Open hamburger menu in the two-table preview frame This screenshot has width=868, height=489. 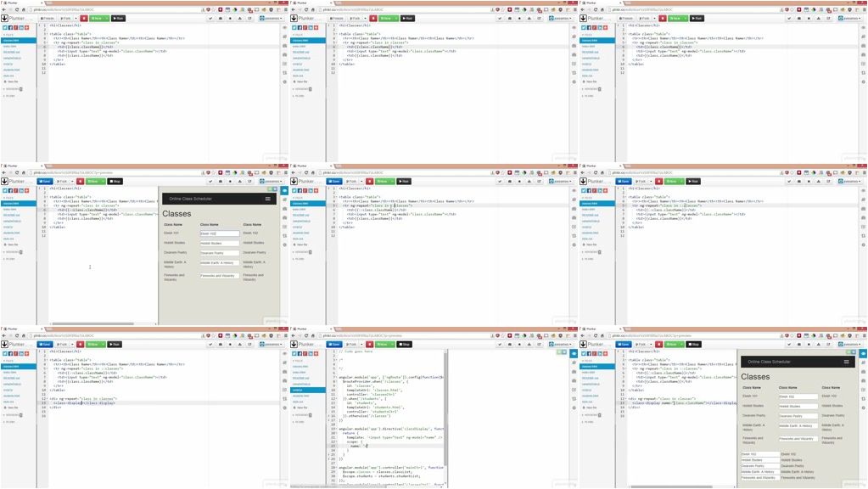[846, 362]
